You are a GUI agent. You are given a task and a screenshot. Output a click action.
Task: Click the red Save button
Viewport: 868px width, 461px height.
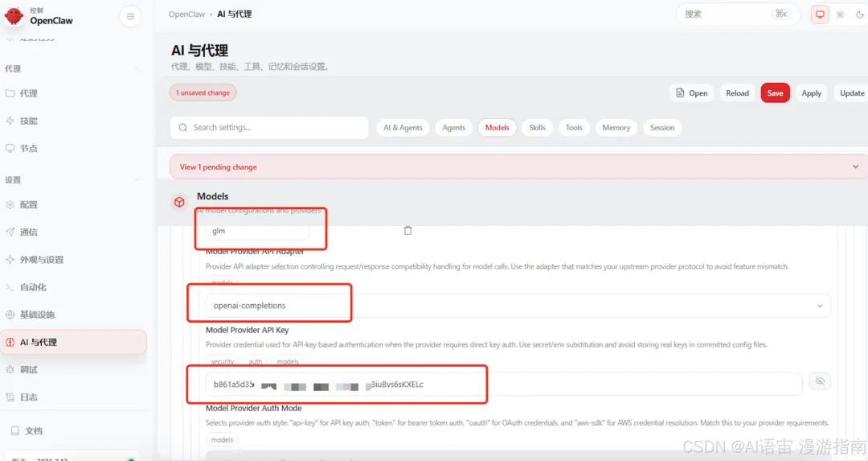[x=775, y=93]
